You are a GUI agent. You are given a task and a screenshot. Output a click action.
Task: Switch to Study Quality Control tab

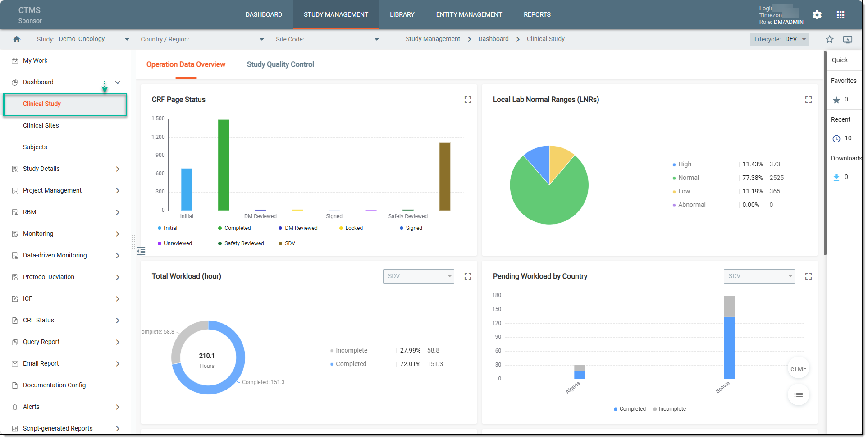(281, 64)
